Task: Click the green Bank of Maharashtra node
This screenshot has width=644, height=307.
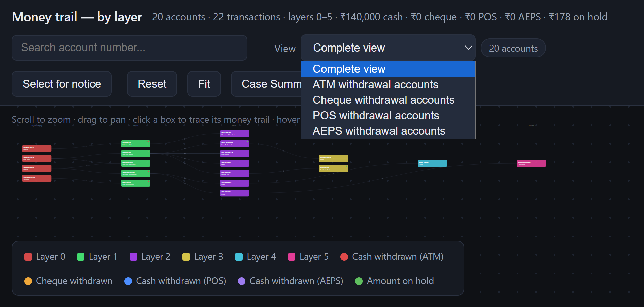Action: [136, 183]
